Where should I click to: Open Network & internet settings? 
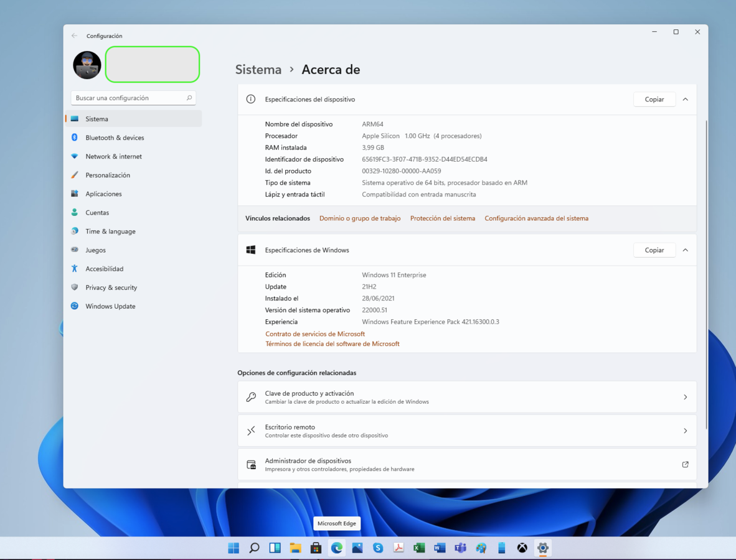(x=133, y=156)
